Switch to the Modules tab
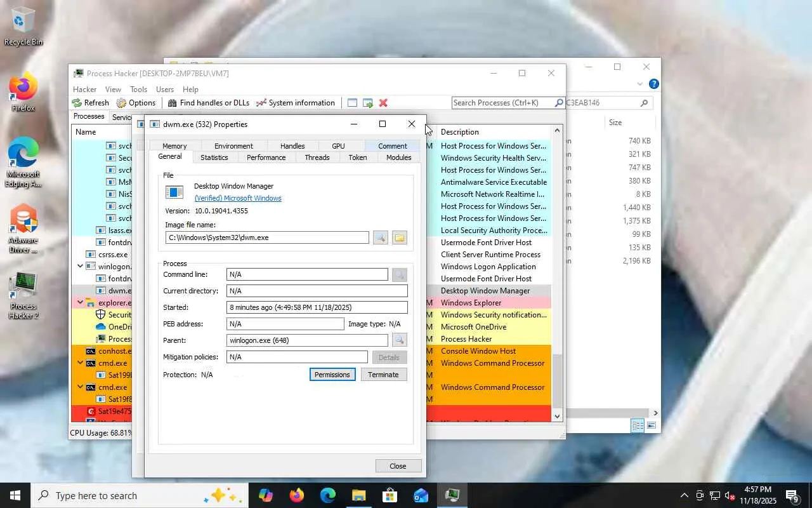The height and width of the screenshot is (508, 812). [399, 157]
